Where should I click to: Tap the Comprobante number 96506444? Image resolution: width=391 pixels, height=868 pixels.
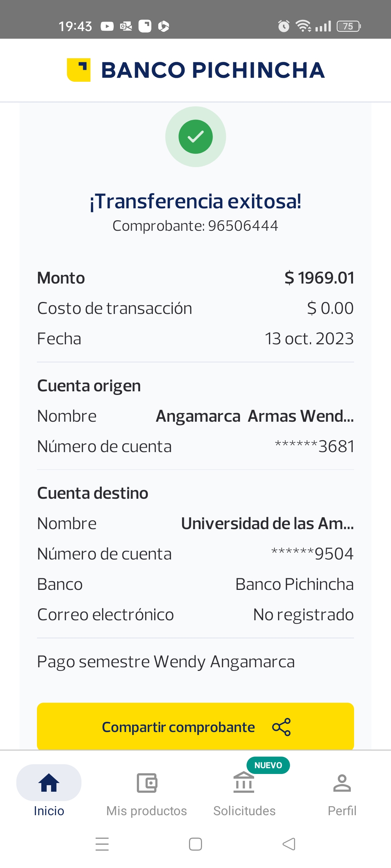[243, 226]
